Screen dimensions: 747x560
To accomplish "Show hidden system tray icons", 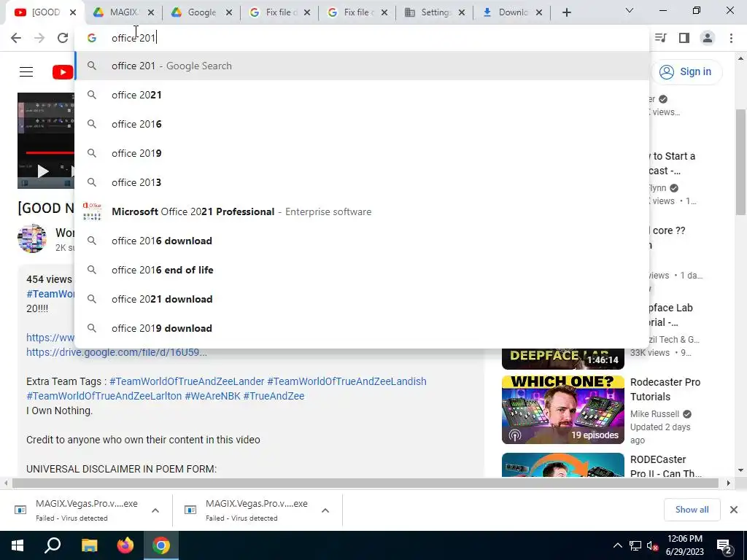I will click(617, 545).
